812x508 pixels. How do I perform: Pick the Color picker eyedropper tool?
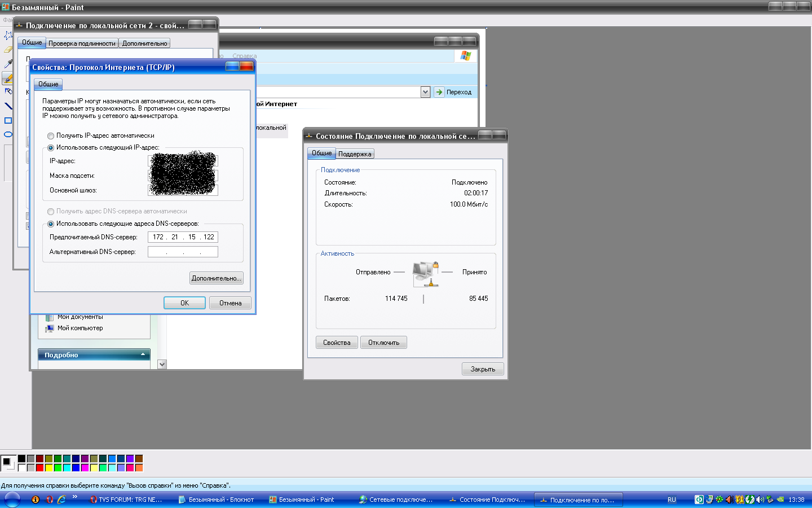[8, 64]
